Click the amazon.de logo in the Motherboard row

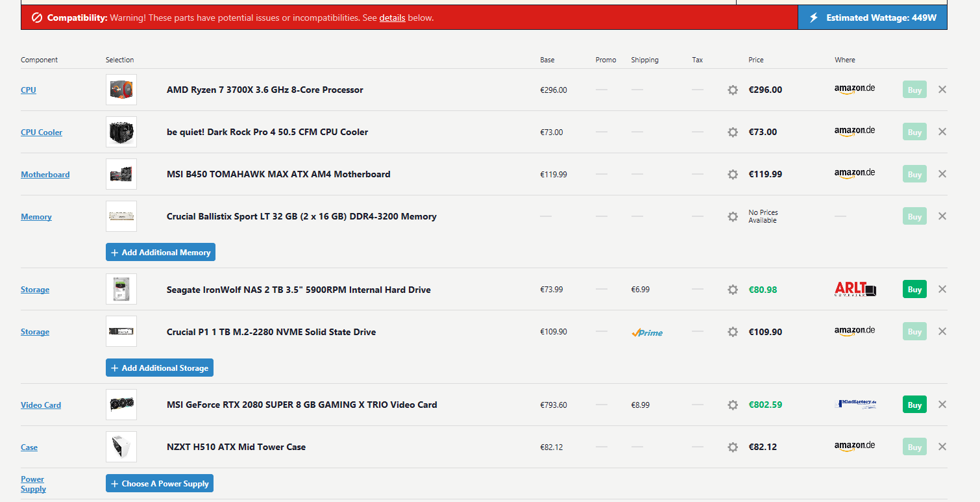tap(855, 174)
